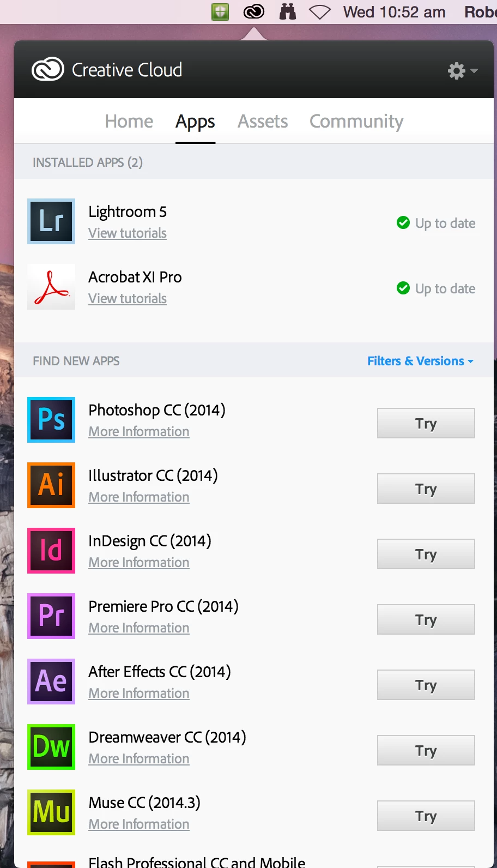Click the Illustrator CC app icon
497x868 pixels.
51,485
